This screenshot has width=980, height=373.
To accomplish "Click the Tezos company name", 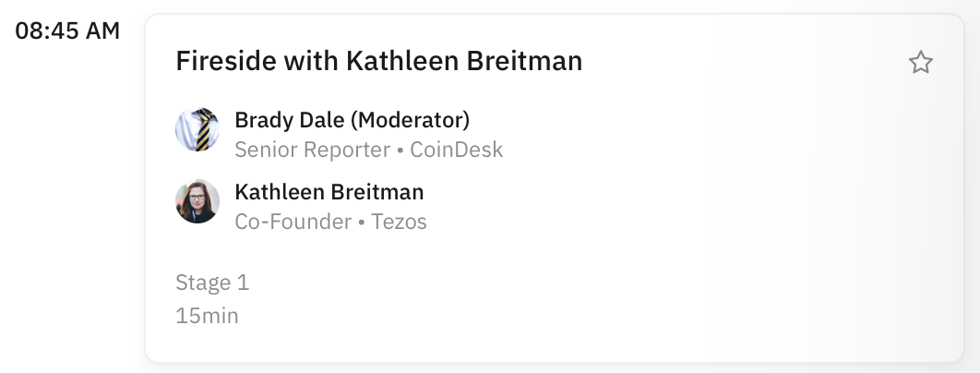I will coord(399,222).
